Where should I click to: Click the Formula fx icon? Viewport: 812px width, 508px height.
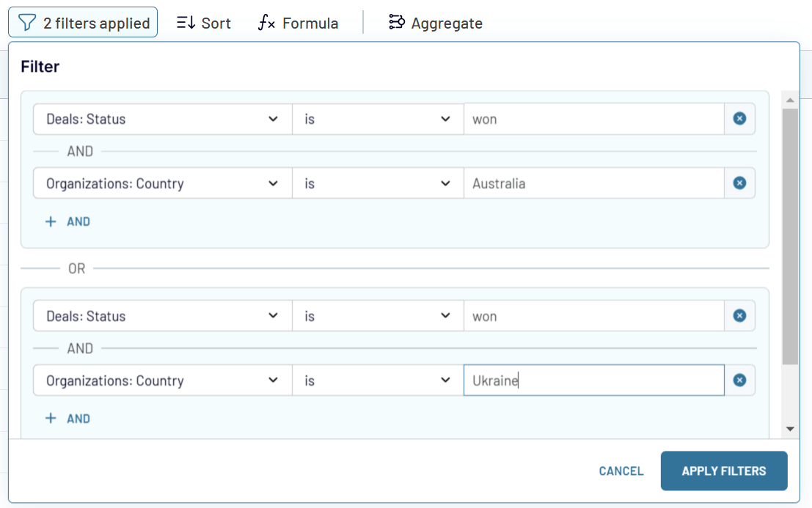click(266, 22)
